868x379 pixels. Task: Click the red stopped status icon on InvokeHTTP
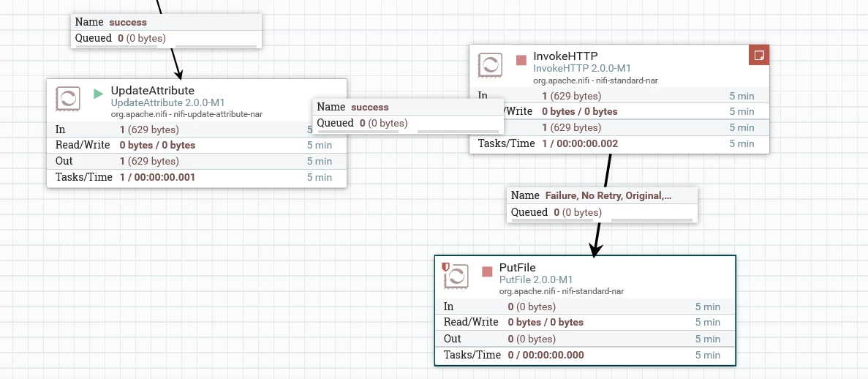coord(521,60)
